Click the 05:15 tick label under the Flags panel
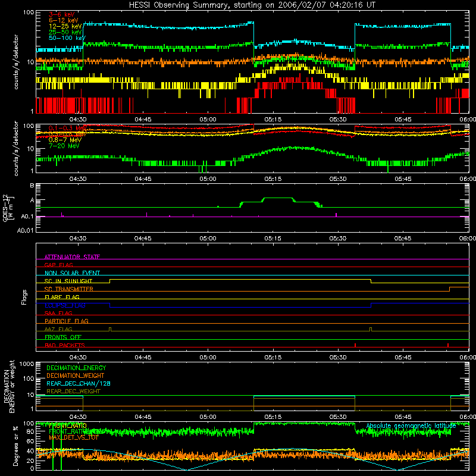Viewport: 476px width, 476px height. point(273,358)
